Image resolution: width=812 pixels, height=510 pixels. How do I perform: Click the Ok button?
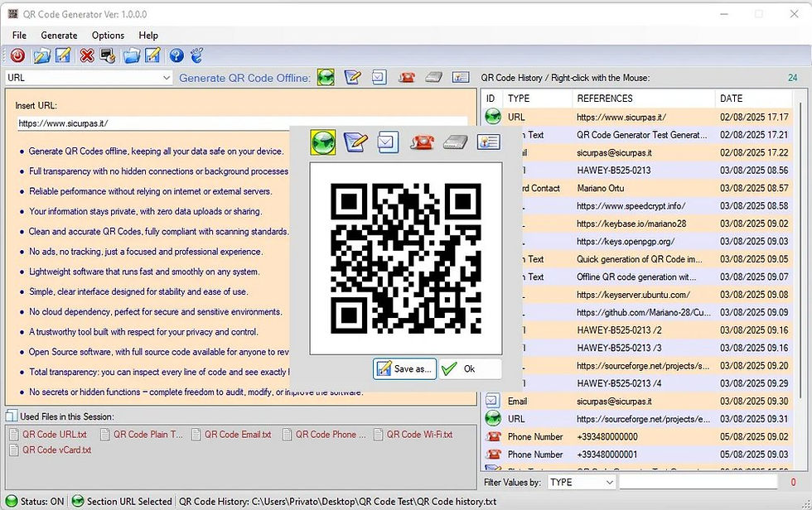(471, 368)
